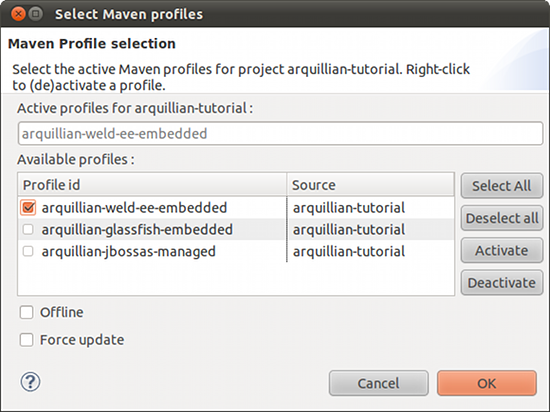Click the Source column header
Image resolution: width=550 pixels, height=412 pixels.
click(x=371, y=184)
